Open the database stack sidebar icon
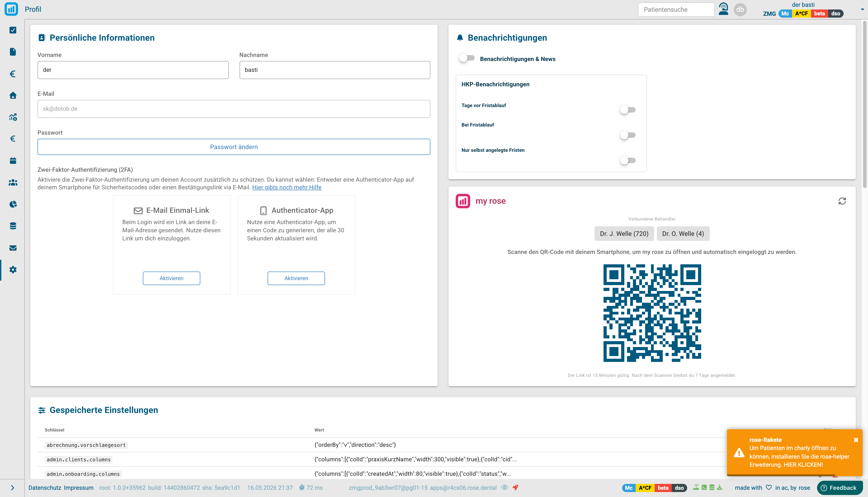The width and height of the screenshot is (868, 497). pos(13,226)
